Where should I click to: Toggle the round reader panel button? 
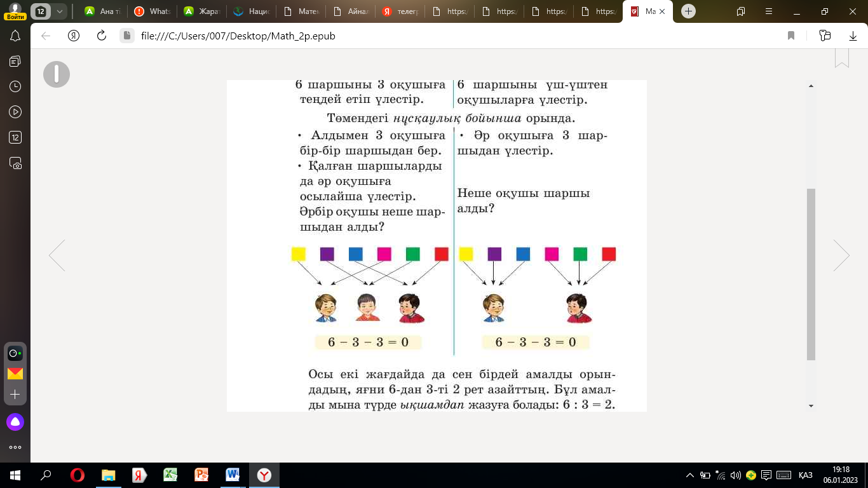57,74
